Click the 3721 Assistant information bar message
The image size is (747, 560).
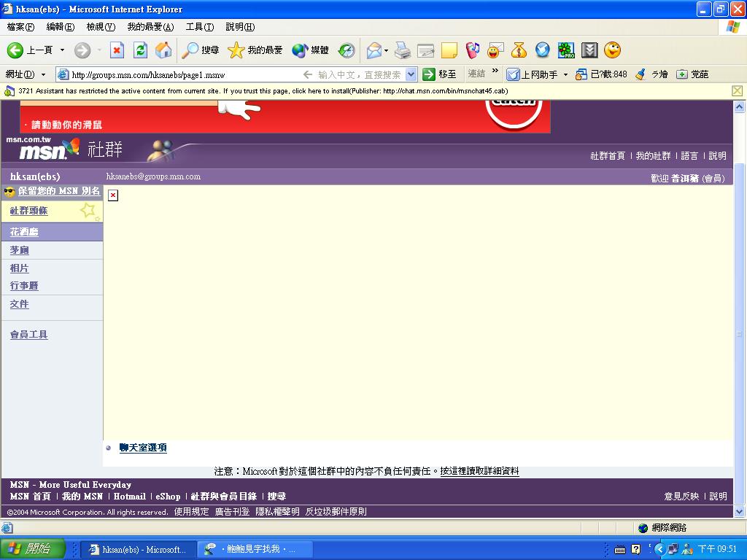[x=263, y=91]
